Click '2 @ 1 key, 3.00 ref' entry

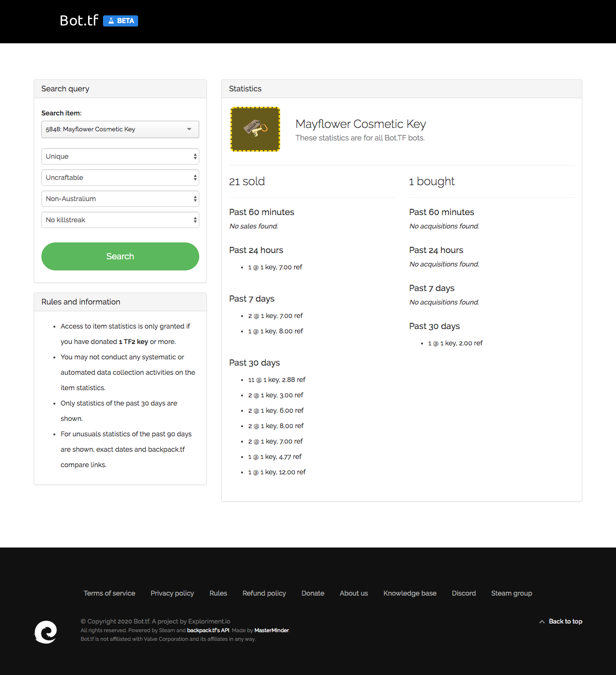click(276, 395)
